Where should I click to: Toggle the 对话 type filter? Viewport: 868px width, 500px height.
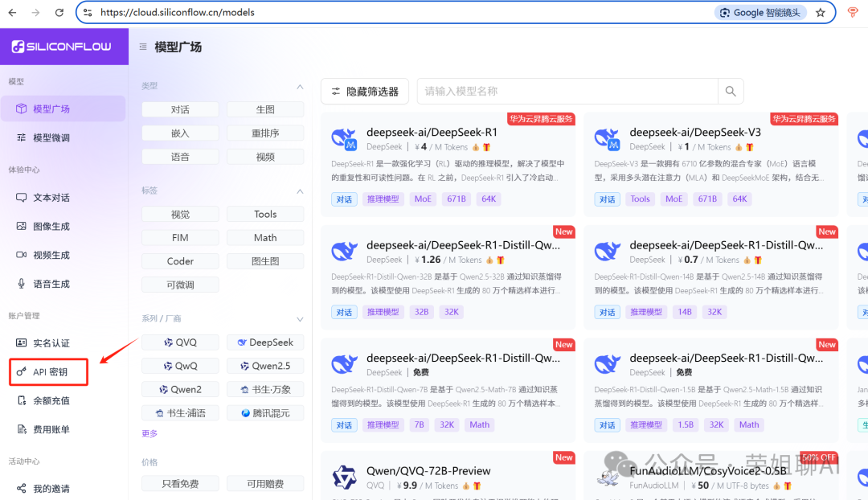[x=181, y=109]
